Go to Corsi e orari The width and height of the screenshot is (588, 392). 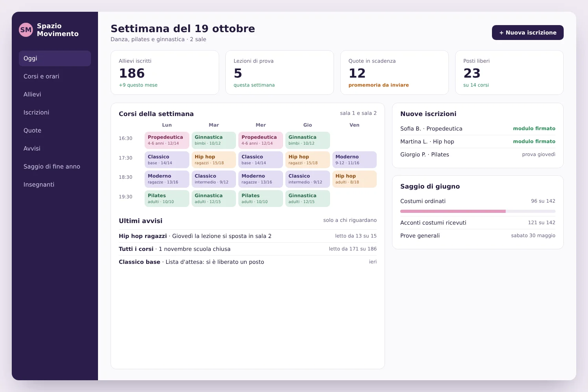click(x=55, y=76)
